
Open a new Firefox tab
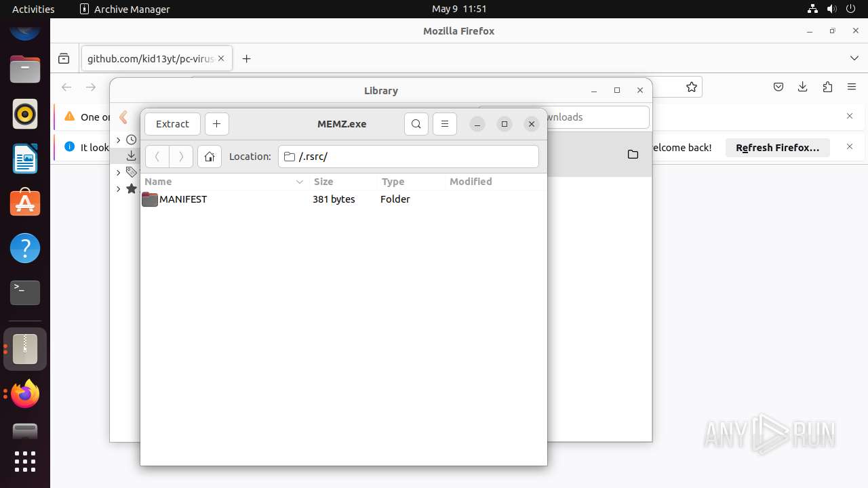(246, 59)
